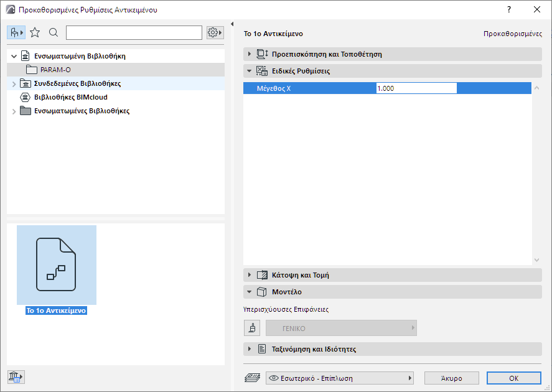Click the search magnifier icon
Screen dimensions: 552x392
point(54,32)
